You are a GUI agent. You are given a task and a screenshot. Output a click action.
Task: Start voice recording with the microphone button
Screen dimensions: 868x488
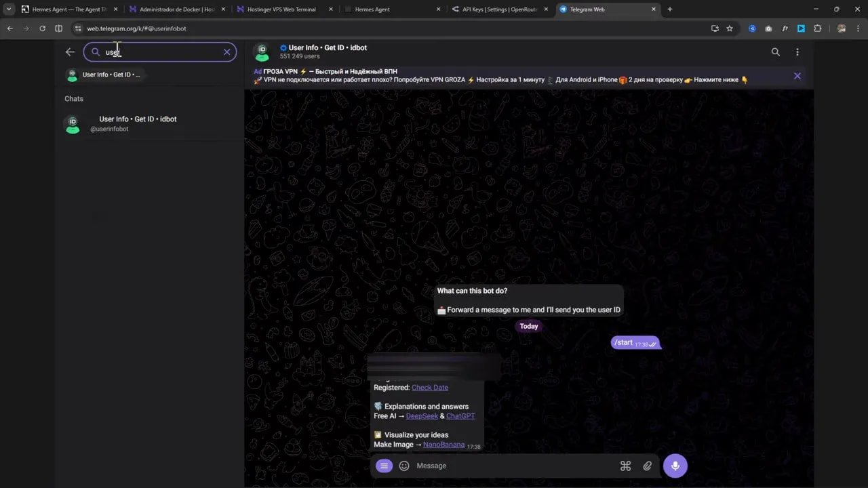click(x=675, y=466)
